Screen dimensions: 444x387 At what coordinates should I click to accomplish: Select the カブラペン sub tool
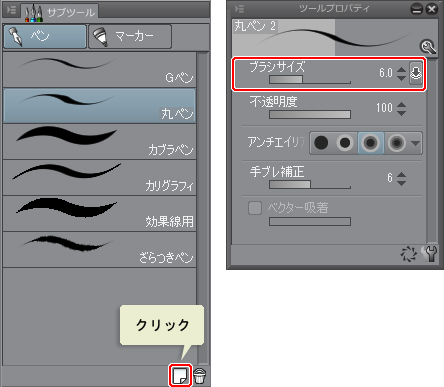99,141
